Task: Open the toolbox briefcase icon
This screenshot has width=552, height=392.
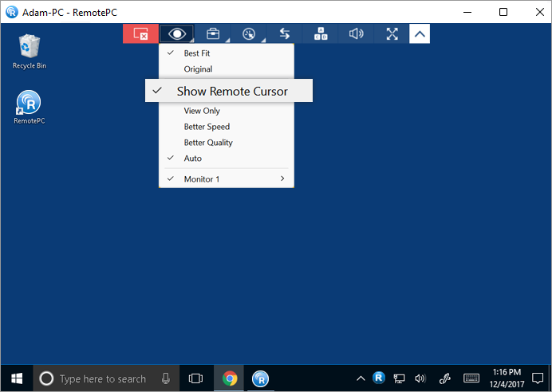Action: click(213, 33)
